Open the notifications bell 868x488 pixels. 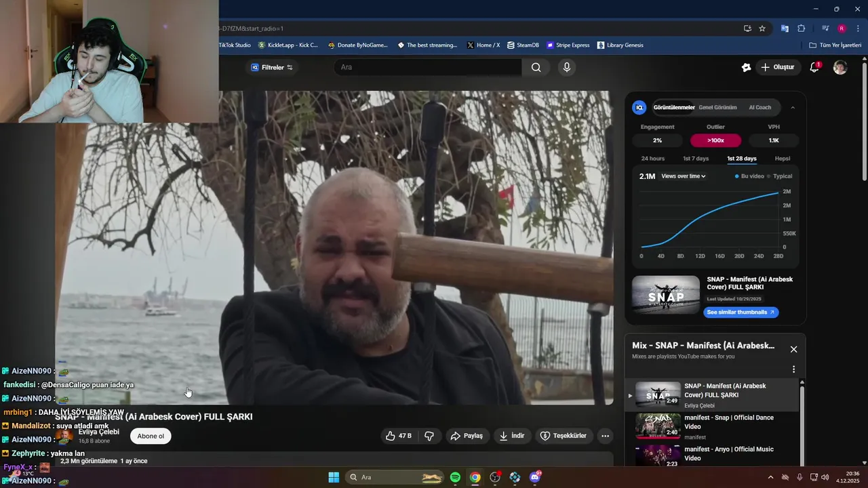click(815, 67)
